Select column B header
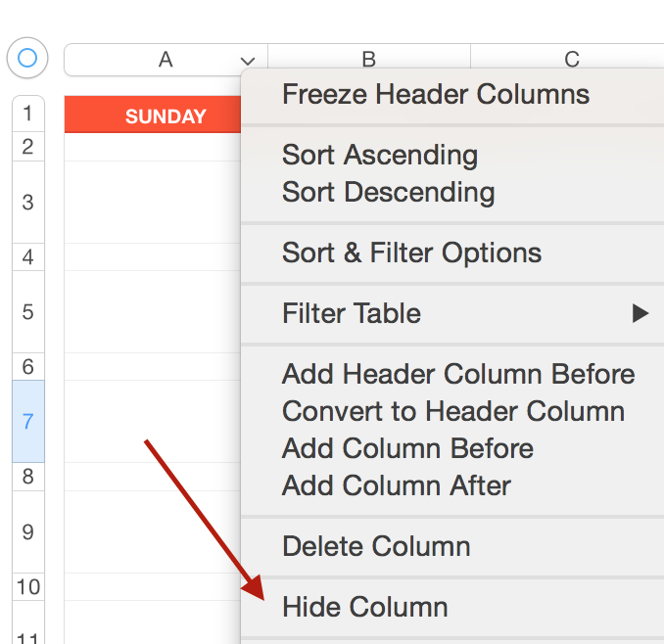 click(x=368, y=60)
